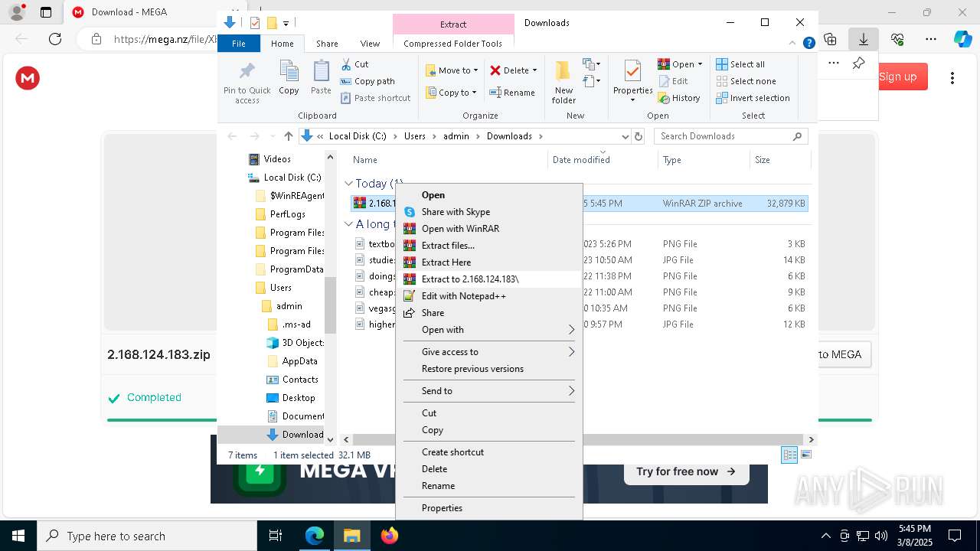
Task: Open the address bar history dropdown
Action: click(x=624, y=136)
